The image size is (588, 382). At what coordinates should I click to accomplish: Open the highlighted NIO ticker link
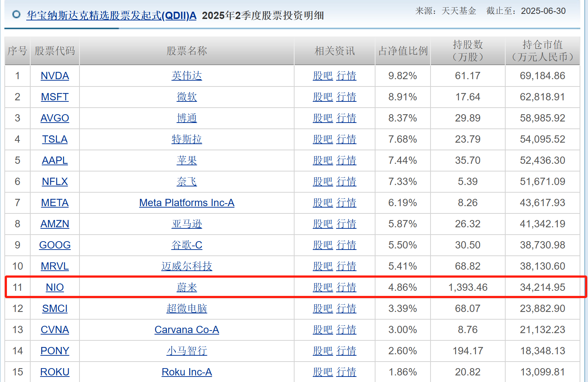pos(55,288)
